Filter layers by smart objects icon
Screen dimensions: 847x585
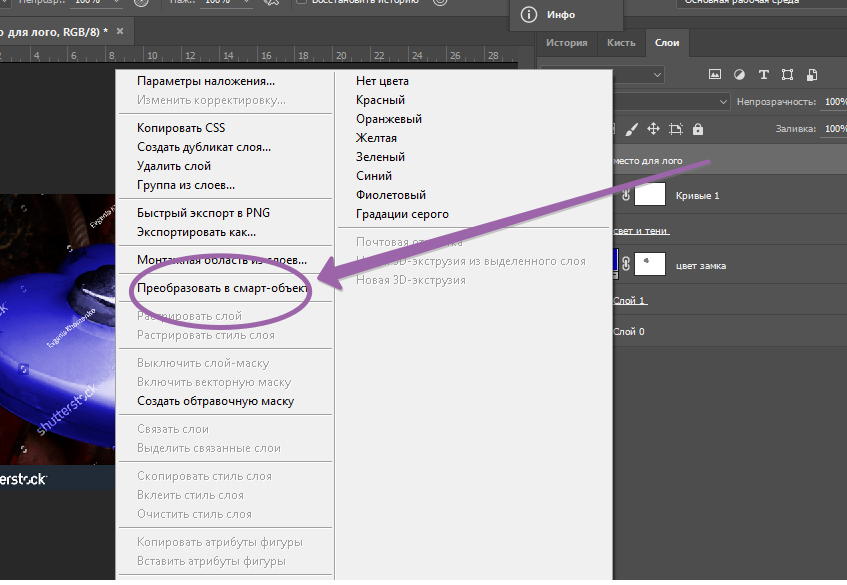[x=811, y=75]
